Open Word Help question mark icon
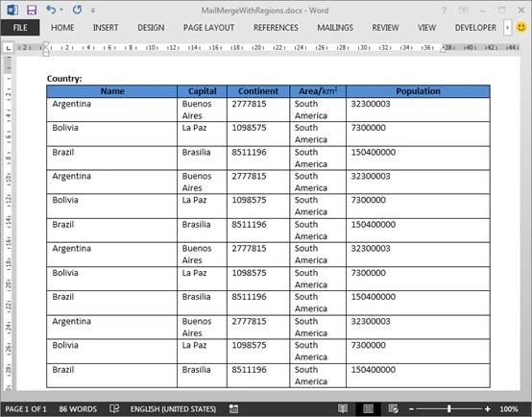The width and height of the screenshot is (532, 417). pyautogui.click(x=444, y=11)
